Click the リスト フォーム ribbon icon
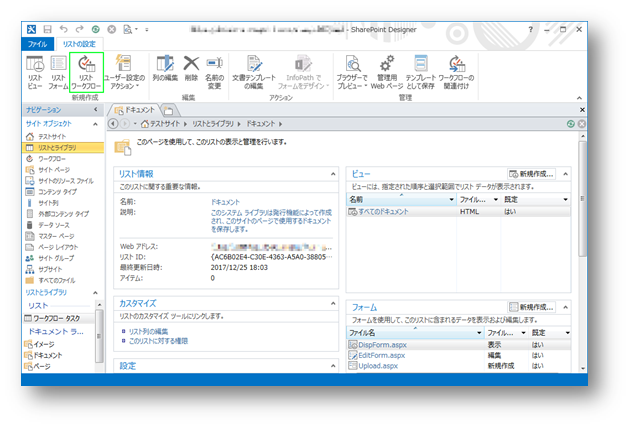 [x=58, y=67]
